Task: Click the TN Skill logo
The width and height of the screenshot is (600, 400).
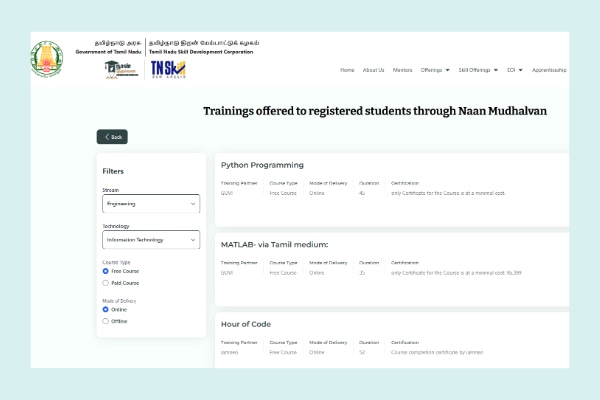Action: (168, 69)
